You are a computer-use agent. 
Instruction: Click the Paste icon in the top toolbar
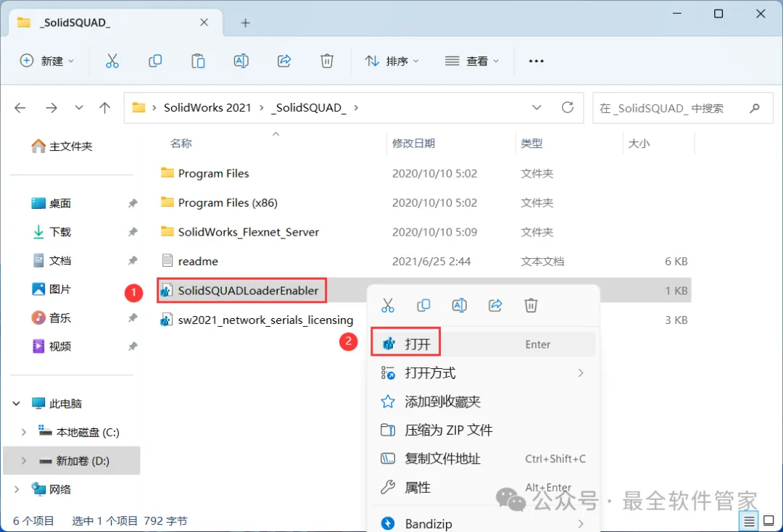click(198, 61)
